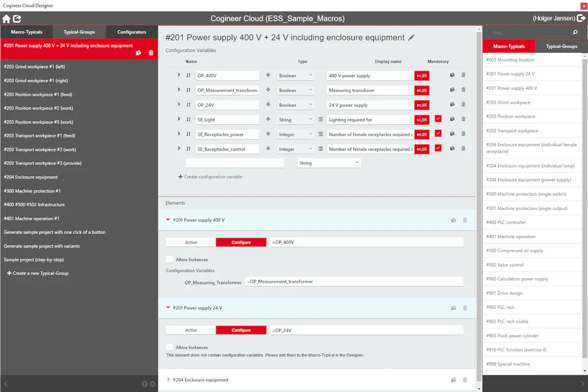
Task: Delete the SE_Light variable with its trash icon
Action: (464, 119)
